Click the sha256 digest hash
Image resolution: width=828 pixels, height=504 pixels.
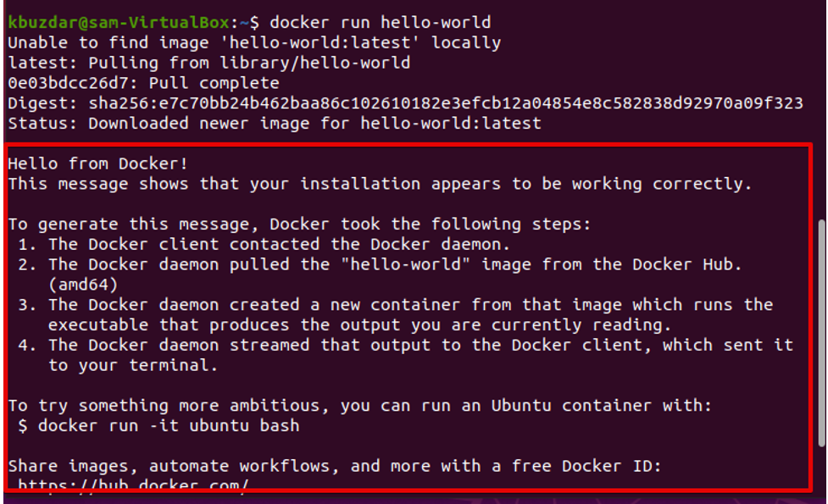pos(446,103)
